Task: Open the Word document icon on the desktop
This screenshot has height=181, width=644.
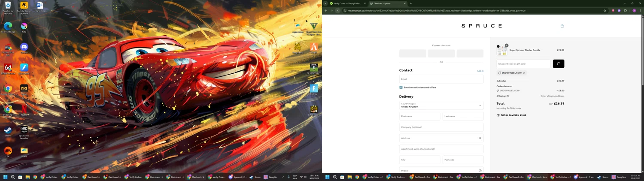Action: pos(40,6)
